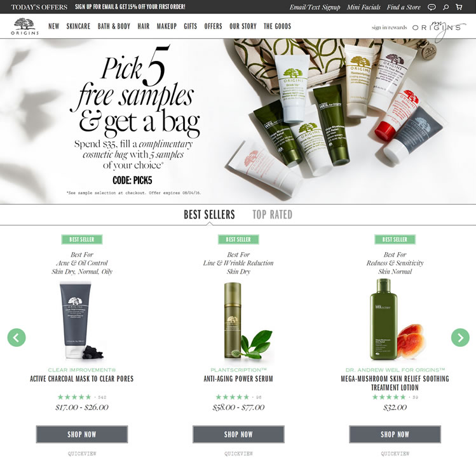The height and width of the screenshot is (463, 476).
Task: Click sign in/rewards link
Action: pyautogui.click(x=389, y=27)
